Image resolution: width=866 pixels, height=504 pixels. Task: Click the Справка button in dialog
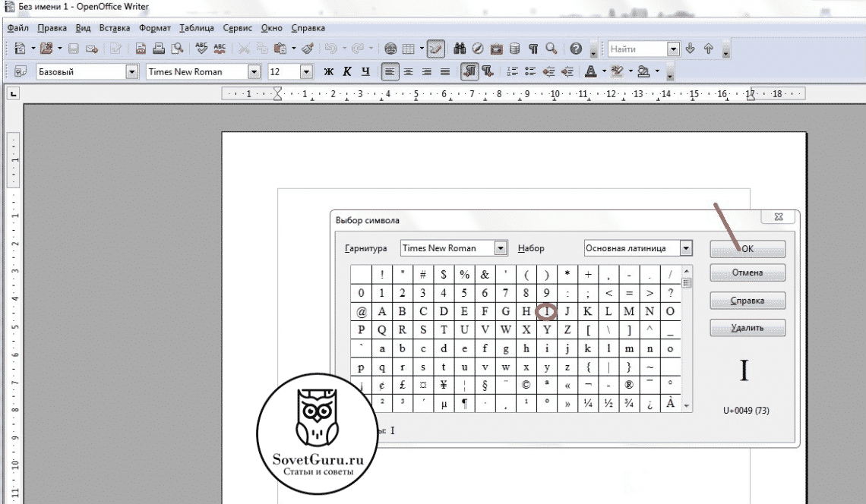(747, 301)
